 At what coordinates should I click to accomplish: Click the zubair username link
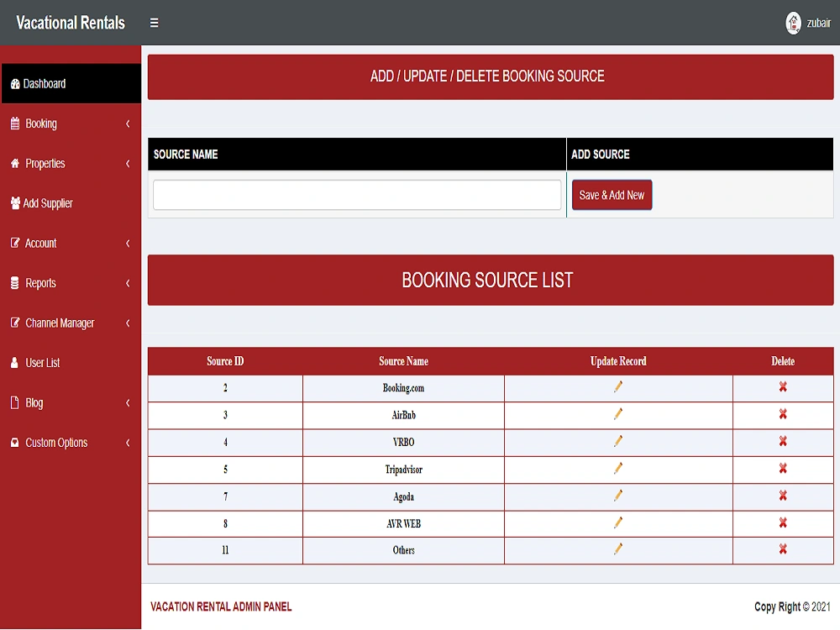click(818, 23)
